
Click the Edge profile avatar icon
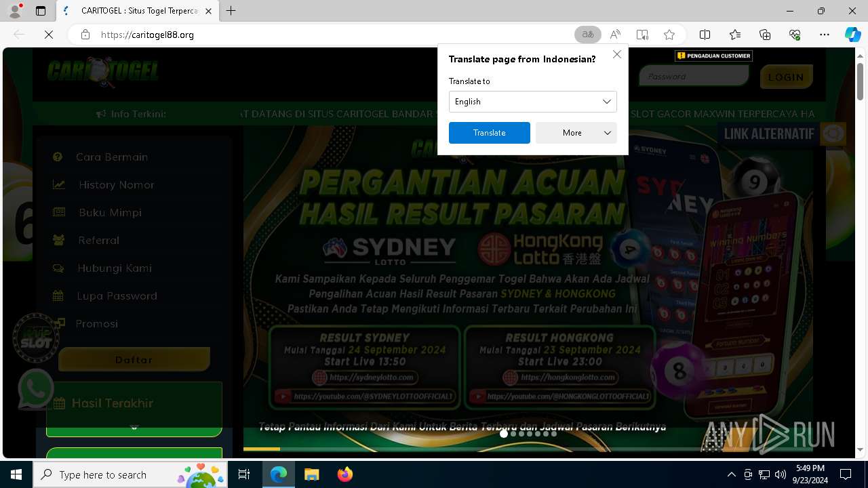point(14,11)
